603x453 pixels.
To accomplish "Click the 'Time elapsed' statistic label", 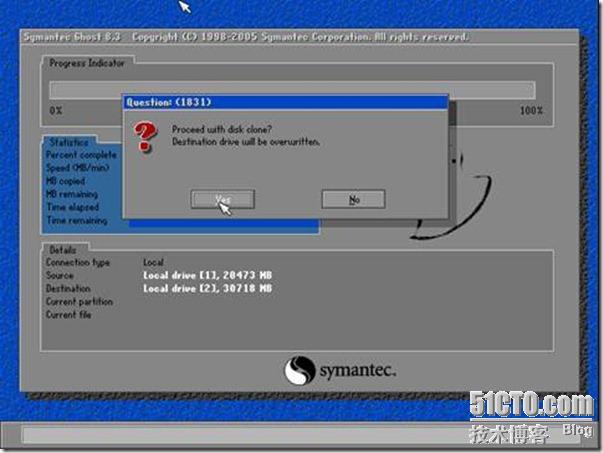I will click(73, 207).
